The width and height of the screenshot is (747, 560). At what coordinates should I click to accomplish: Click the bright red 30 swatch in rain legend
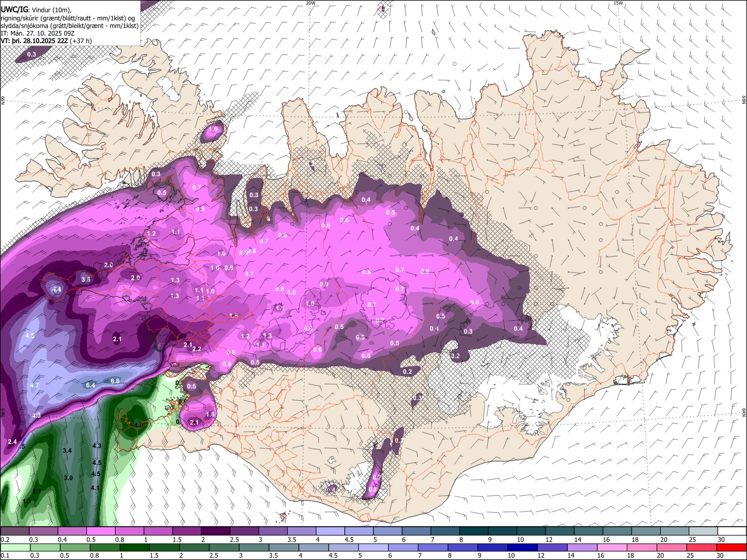[x=731, y=547]
